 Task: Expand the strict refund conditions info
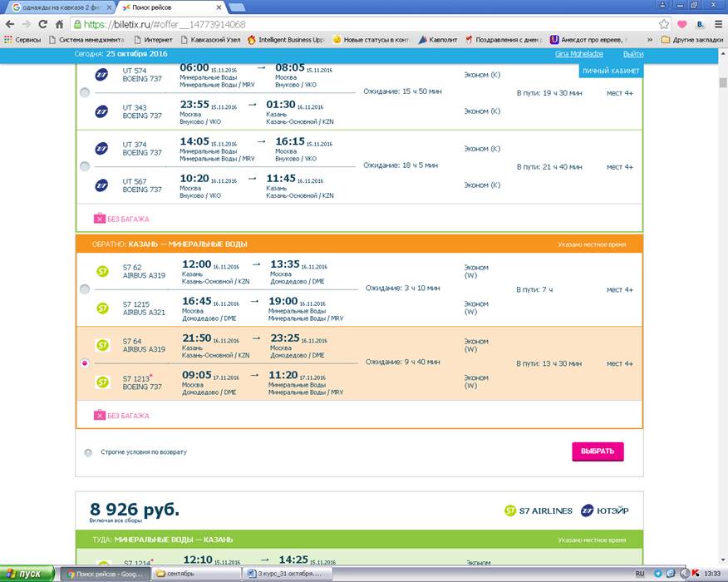[x=88, y=452]
